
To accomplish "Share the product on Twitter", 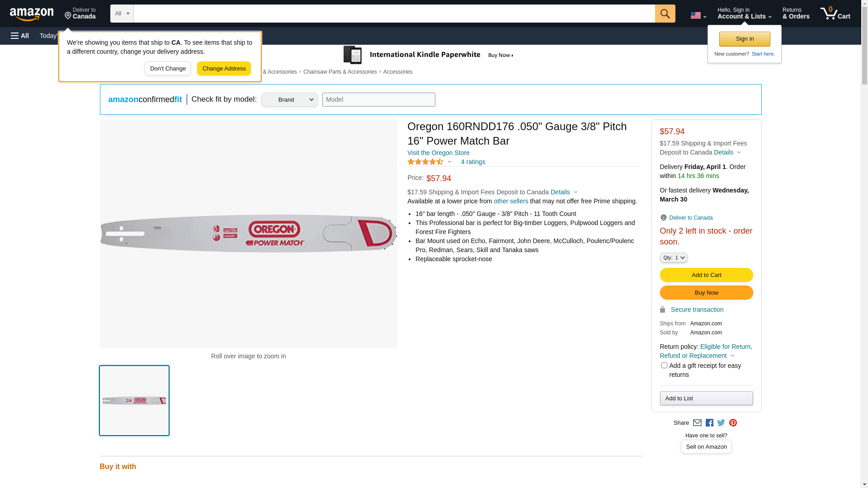I will click(x=721, y=423).
